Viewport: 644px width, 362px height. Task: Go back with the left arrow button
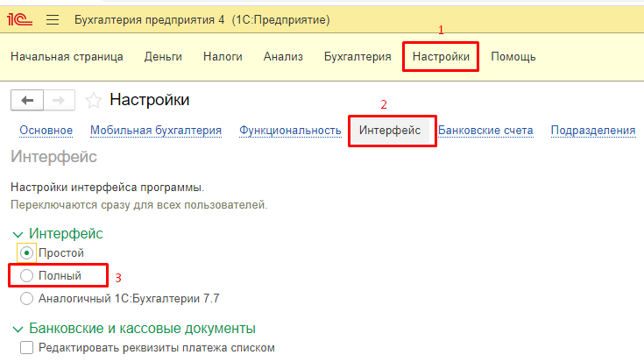click(x=27, y=100)
